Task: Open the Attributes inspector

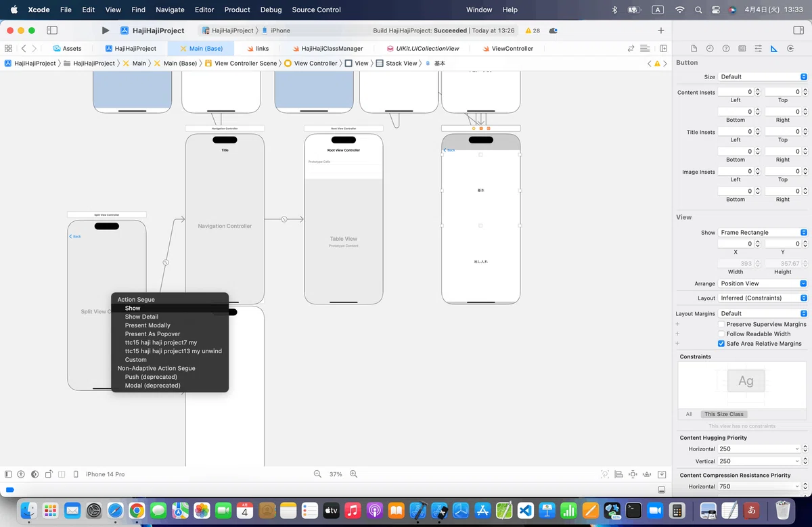Action: pos(758,49)
